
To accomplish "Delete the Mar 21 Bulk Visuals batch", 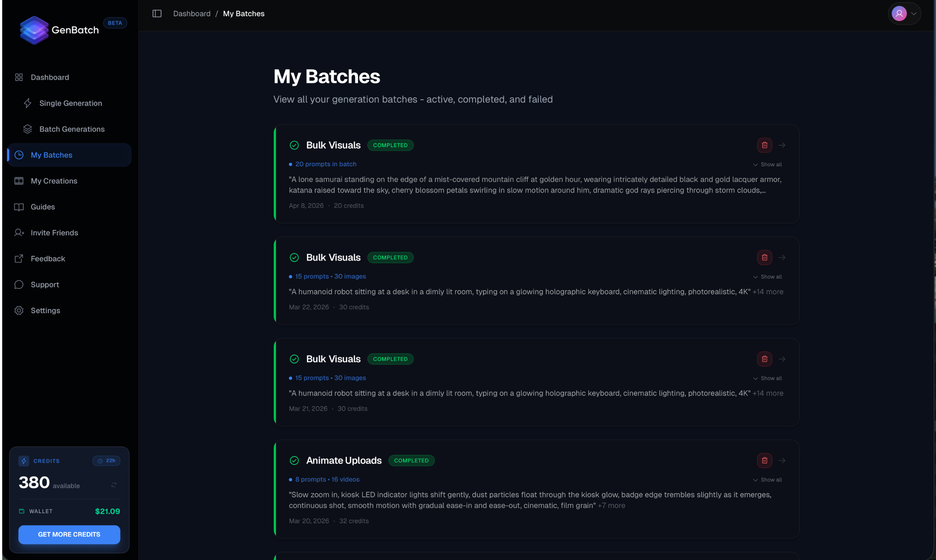I will point(764,359).
